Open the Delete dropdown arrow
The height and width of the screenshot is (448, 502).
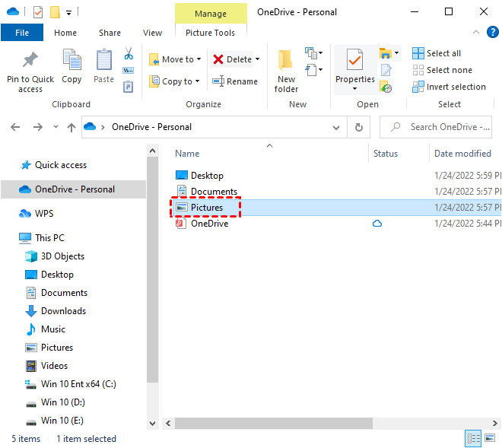[x=257, y=59]
